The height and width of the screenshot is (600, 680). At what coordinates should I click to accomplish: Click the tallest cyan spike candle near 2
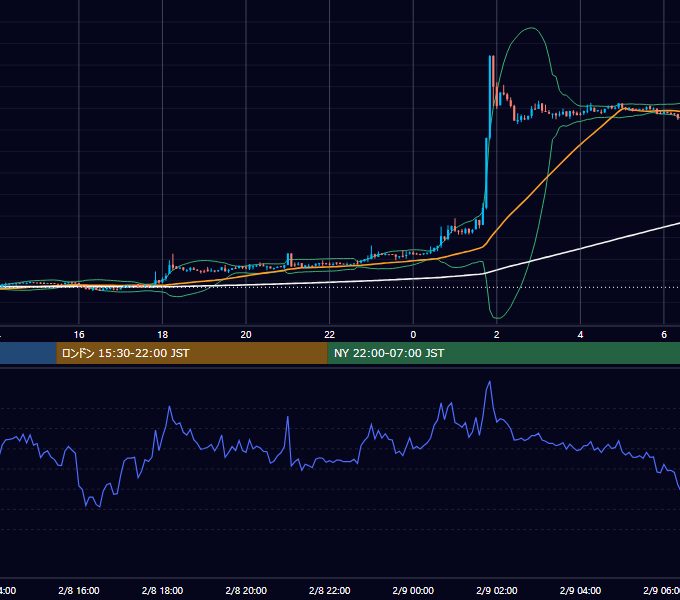pyautogui.click(x=490, y=96)
